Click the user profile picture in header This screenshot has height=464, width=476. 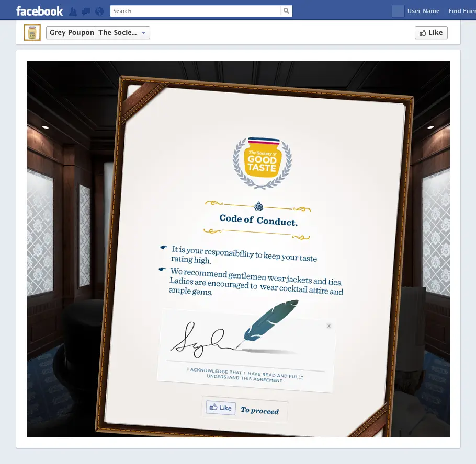pos(398,11)
